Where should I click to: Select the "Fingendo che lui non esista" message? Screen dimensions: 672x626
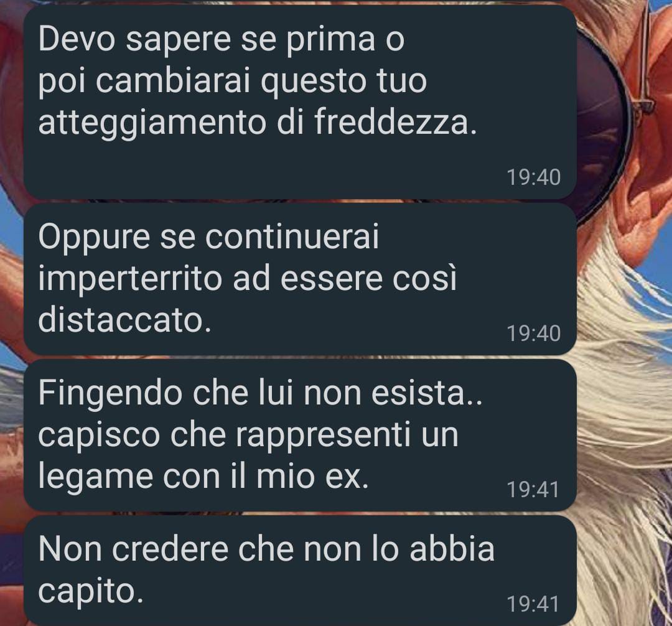click(300, 435)
